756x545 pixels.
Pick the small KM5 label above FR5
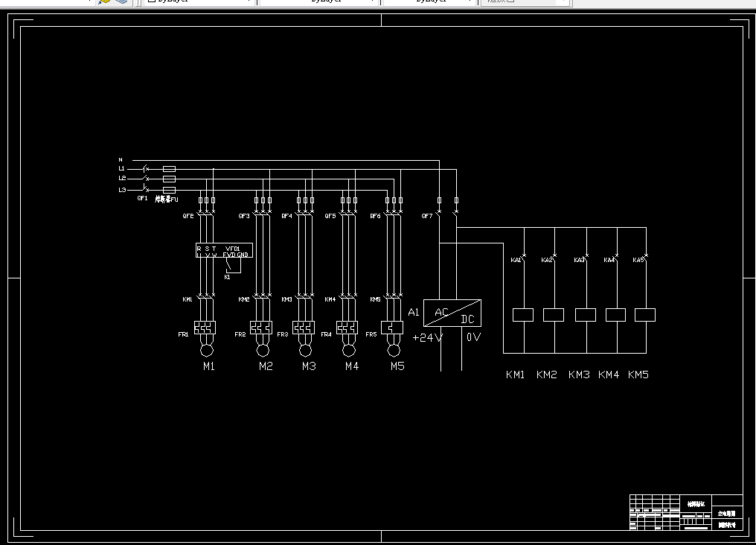(375, 299)
